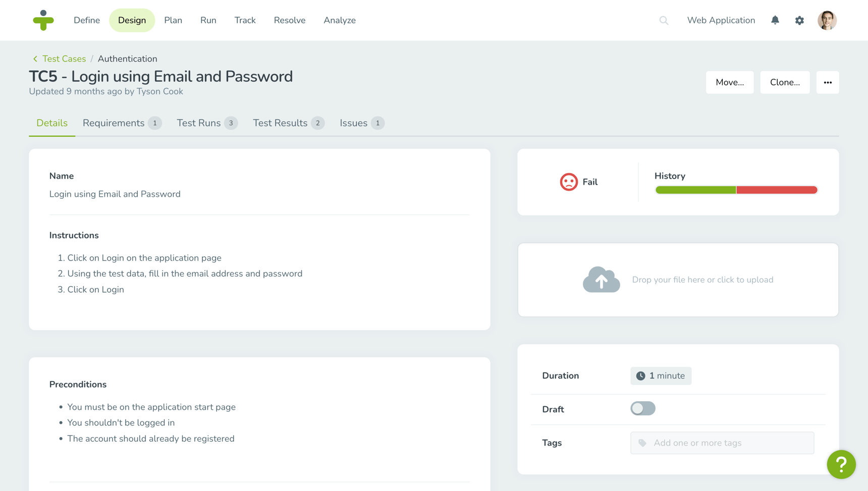Enable the Draft toggle

[642, 408]
